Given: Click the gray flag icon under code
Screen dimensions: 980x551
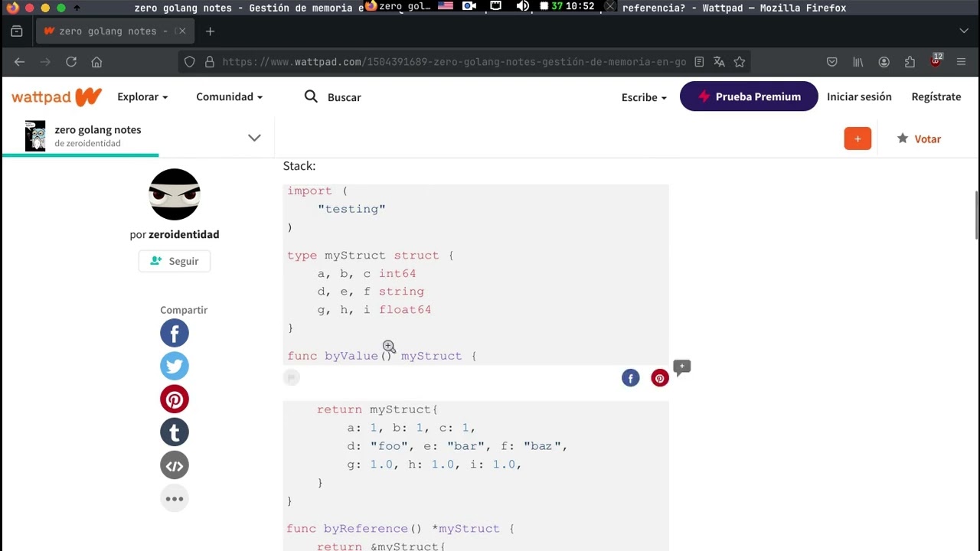Looking at the screenshot, I should pos(291,377).
